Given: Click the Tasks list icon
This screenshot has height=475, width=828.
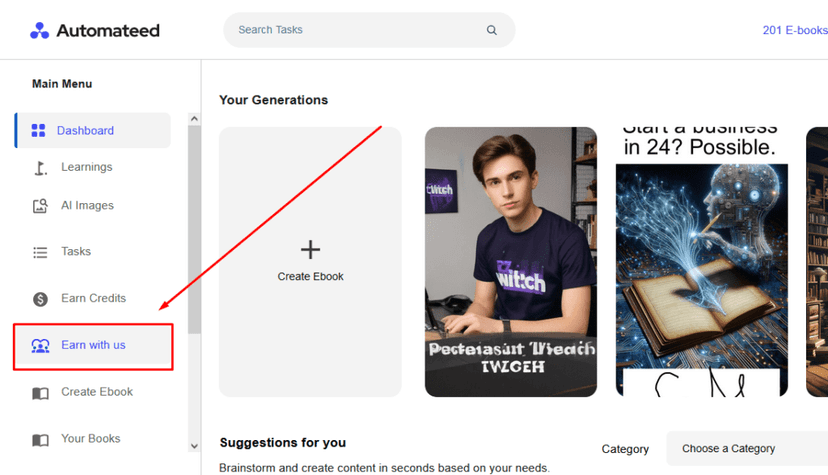Looking at the screenshot, I should [40, 252].
